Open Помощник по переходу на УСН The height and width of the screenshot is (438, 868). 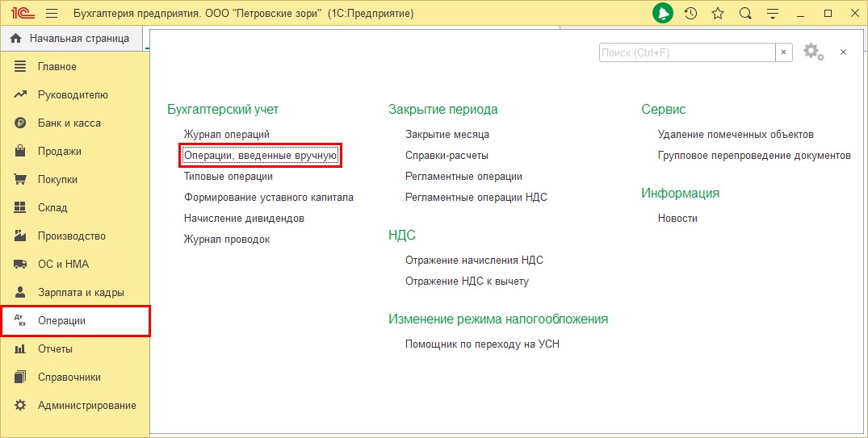(482, 344)
